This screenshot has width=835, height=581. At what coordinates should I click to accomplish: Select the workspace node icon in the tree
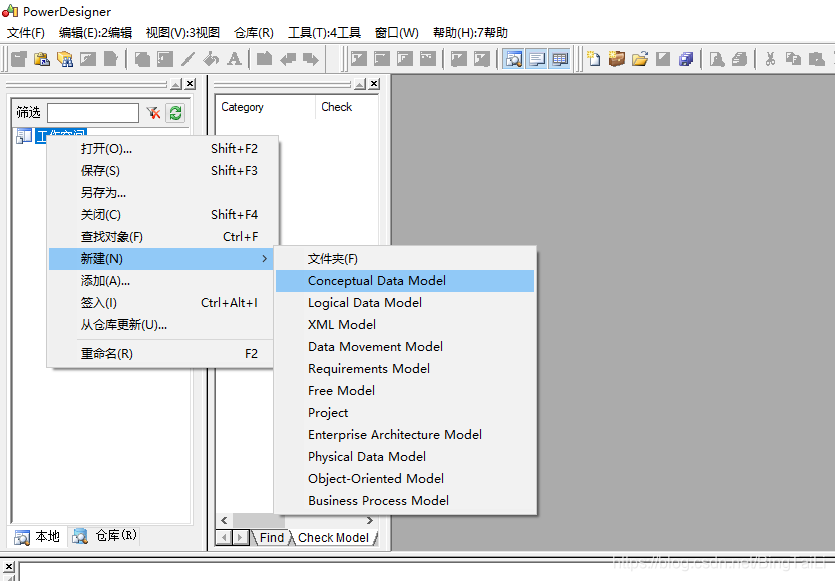(24, 136)
